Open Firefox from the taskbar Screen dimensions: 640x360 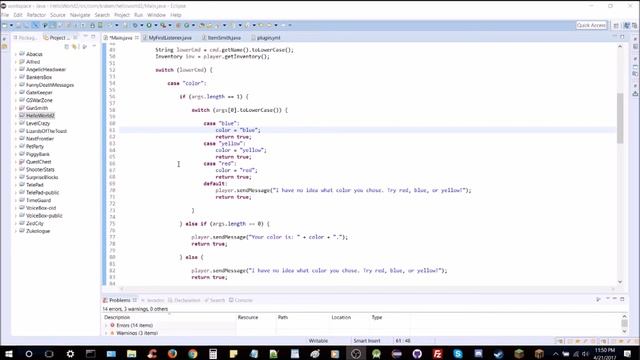(172, 353)
